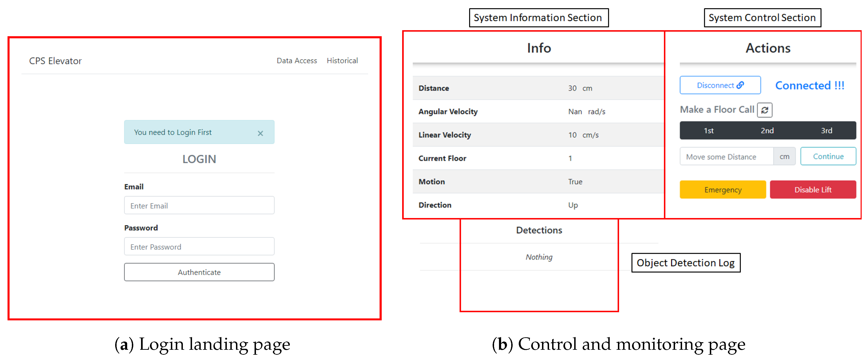
Task: Select the Current Floor table row
Action: click(538, 159)
